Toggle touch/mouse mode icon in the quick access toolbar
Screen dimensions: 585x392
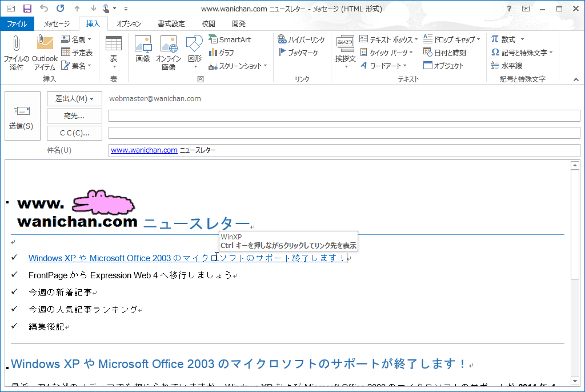pyautogui.click(x=106, y=9)
